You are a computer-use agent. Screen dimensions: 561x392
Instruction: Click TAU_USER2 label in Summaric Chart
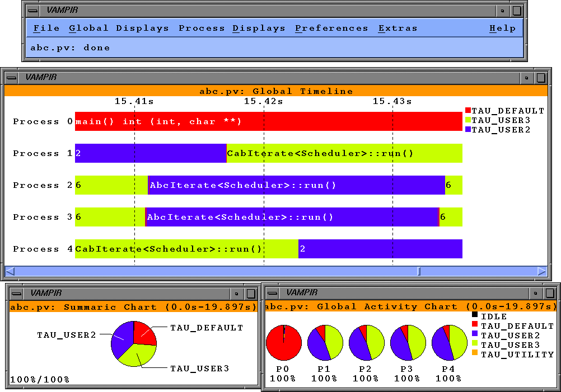click(x=67, y=335)
